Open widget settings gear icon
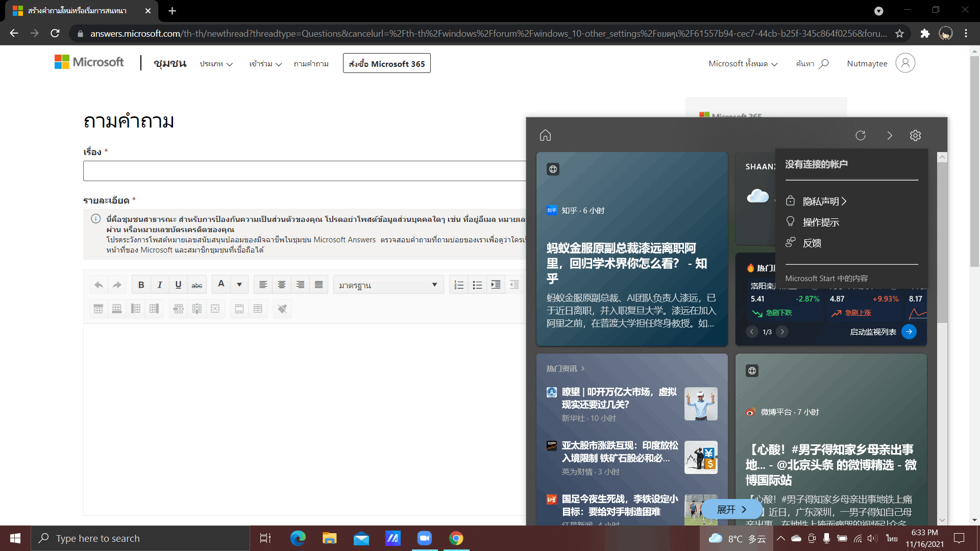980x551 pixels. click(x=915, y=135)
